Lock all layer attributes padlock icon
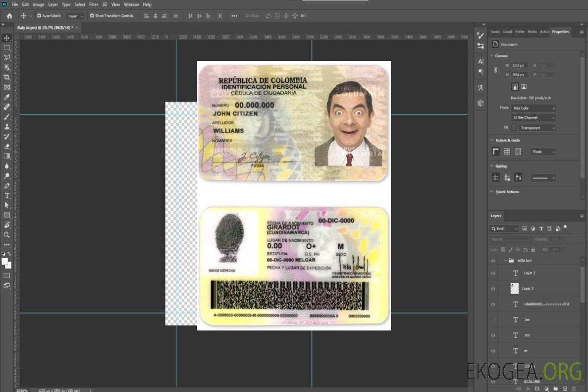588x392 pixels. click(533, 249)
